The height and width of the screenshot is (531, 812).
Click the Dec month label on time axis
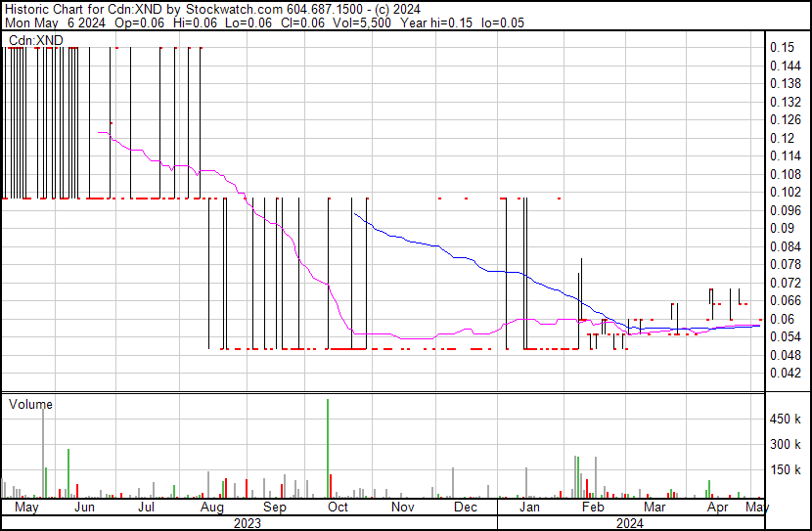click(x=466, y=508)
